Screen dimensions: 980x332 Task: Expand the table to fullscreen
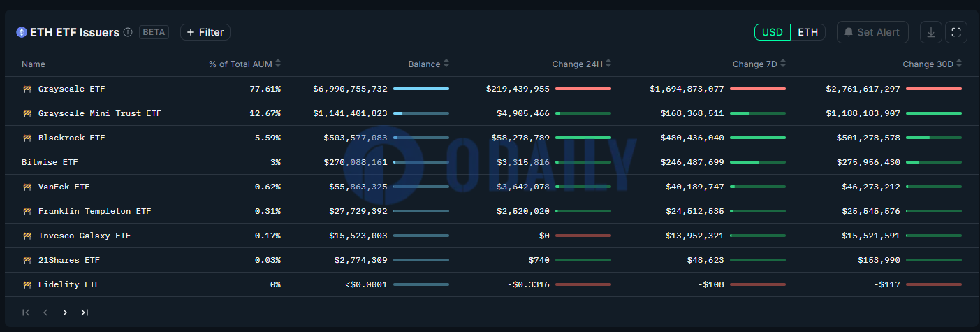pos(956,32)
